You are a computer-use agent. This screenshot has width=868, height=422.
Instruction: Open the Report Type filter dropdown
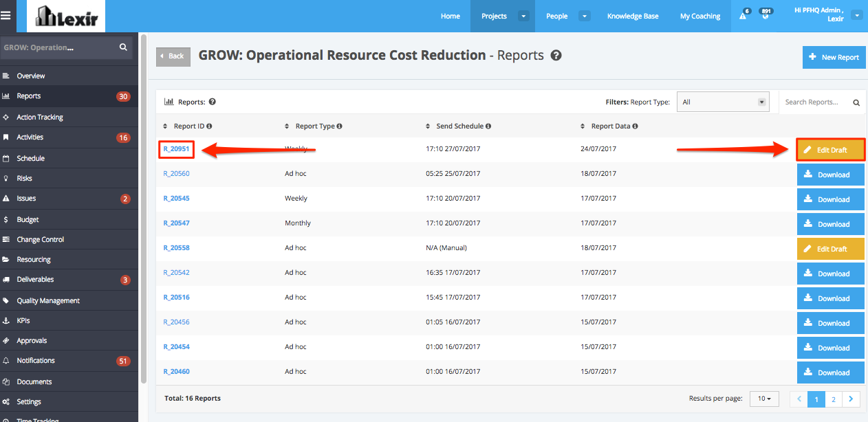pyautogui.click(x=723, y=102)
